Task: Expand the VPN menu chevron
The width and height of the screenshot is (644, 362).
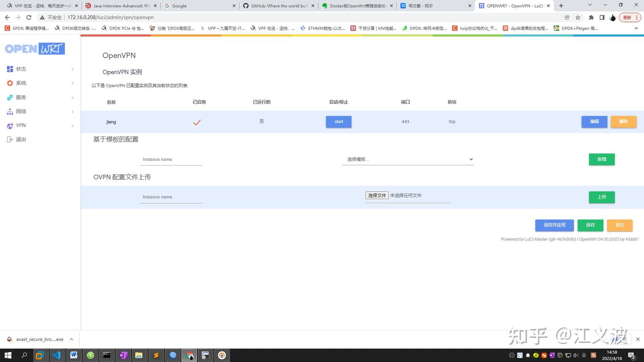Action: [72, 126]
